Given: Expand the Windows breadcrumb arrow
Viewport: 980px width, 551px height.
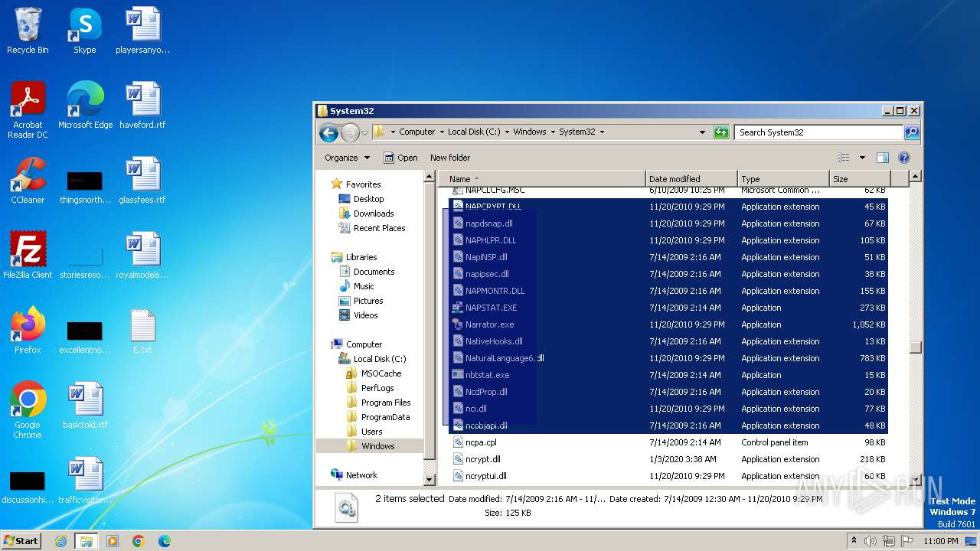Looking at the screenshot, I should coord(552,132).
